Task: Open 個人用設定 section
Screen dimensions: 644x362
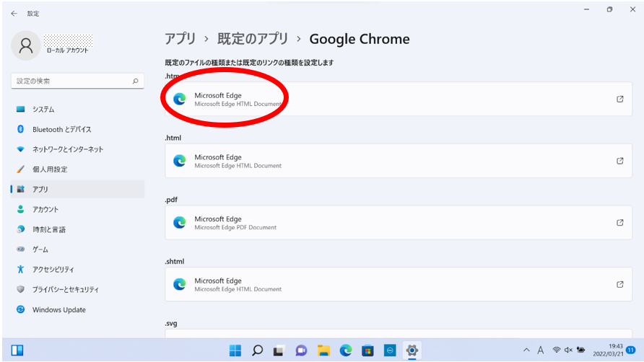Action: coord(77,169)
